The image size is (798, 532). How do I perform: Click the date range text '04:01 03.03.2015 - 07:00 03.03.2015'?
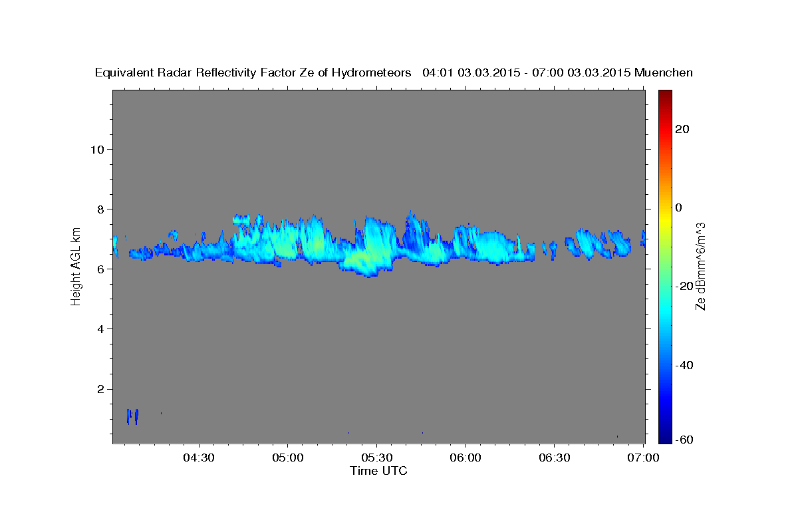pyautogui.click(x=527, y=73)
